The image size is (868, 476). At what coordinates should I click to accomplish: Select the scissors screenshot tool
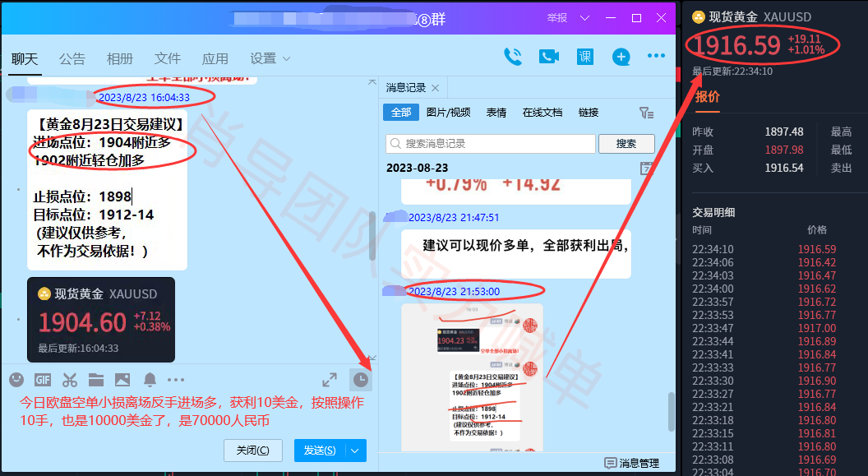point(70,380)
